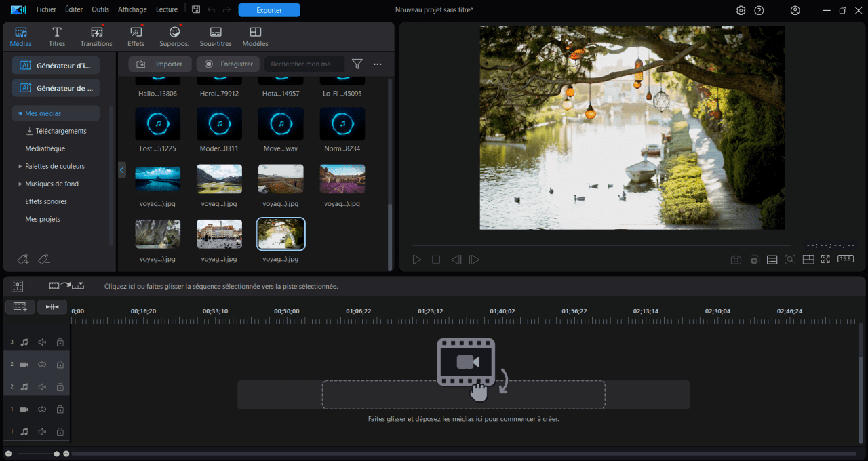
Task: Select the lavender field voyage thumbnail
Action: (x=342, y=179)
